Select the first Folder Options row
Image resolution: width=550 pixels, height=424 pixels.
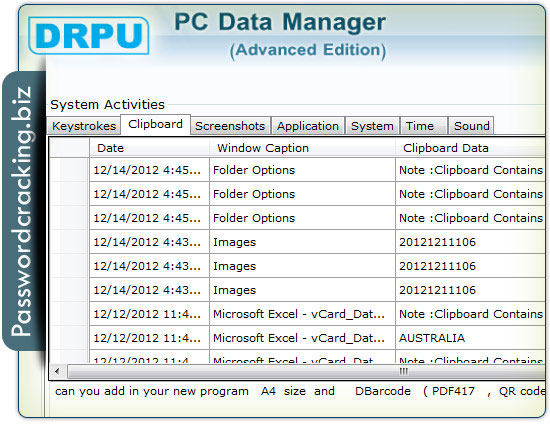click(x=317, y=170)
